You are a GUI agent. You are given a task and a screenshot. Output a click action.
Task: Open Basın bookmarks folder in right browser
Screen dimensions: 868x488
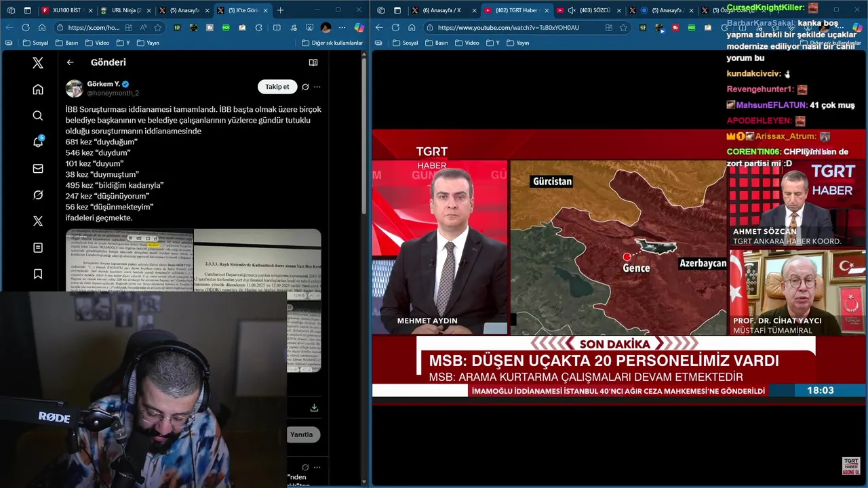point(436,43)
